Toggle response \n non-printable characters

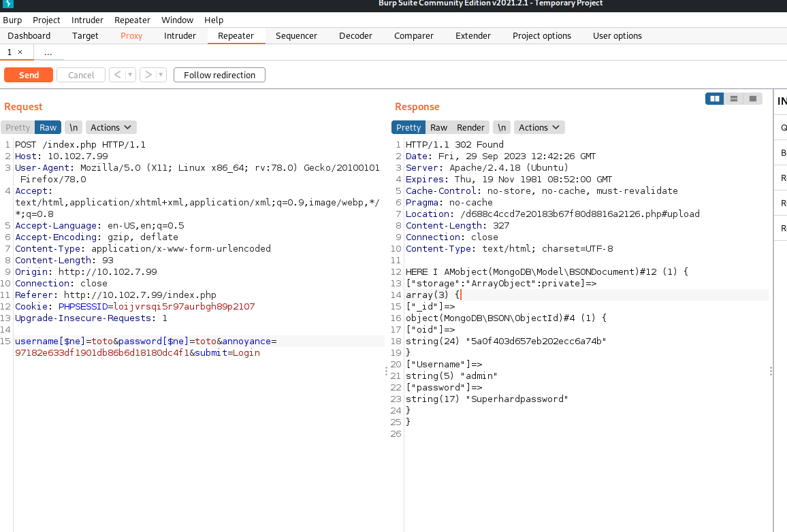(502, 127)
